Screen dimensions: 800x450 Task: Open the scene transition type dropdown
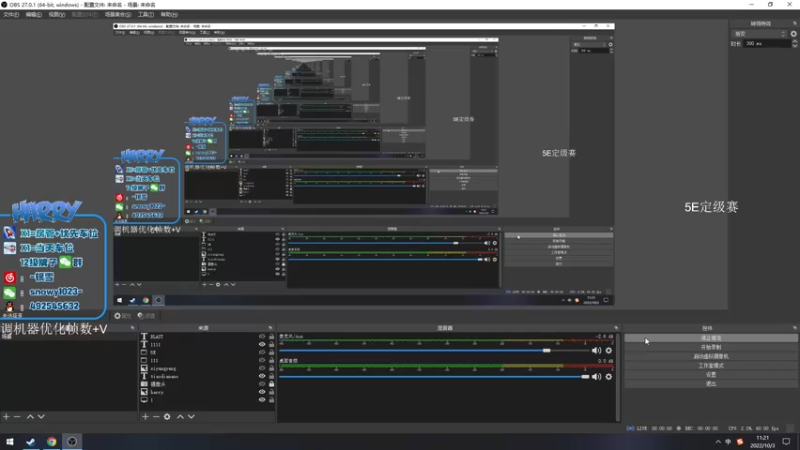coord(759,34)
